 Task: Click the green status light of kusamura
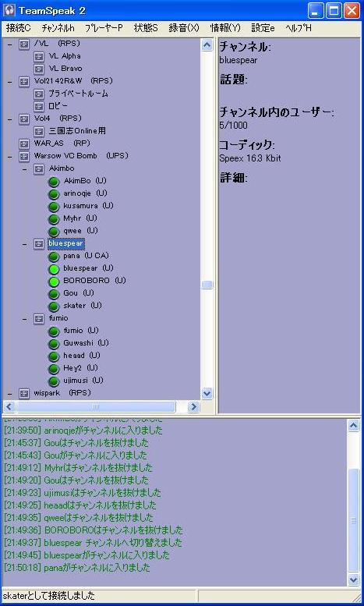tap(53, 207)
